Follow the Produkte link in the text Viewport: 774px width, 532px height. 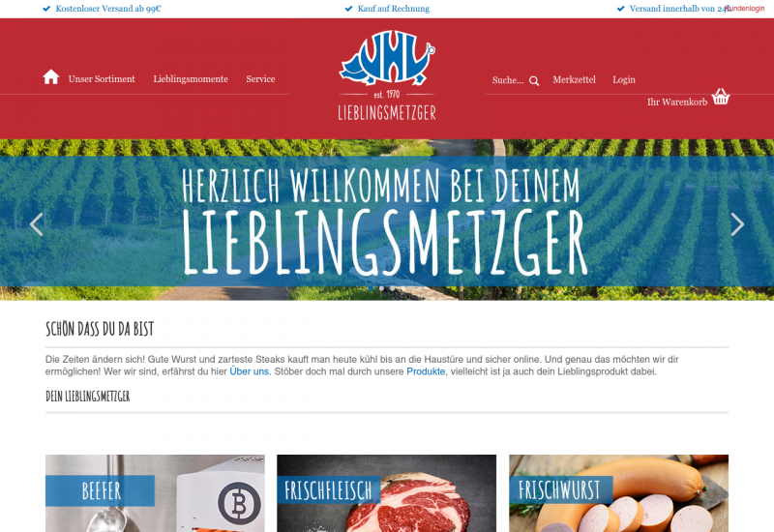(426, 371)
